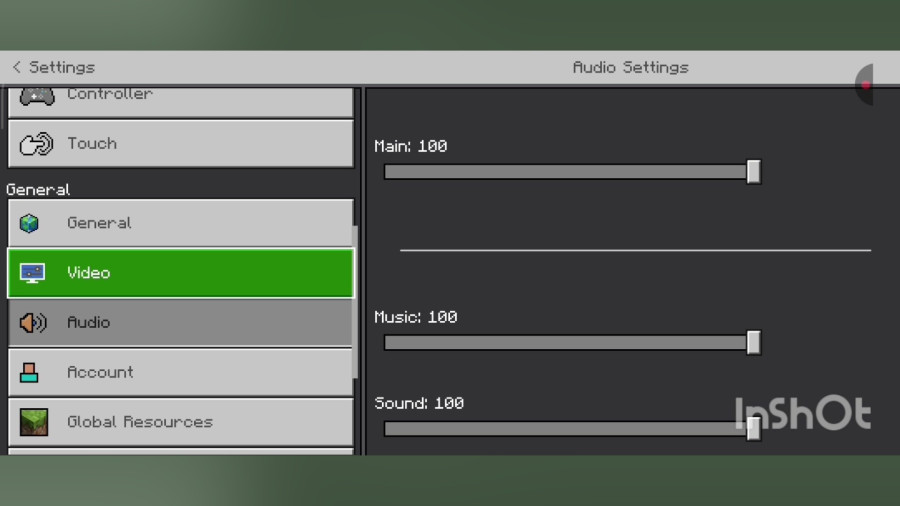Click the 'General' section heading text
Viewport: 900px width, 506px height.
38,189
